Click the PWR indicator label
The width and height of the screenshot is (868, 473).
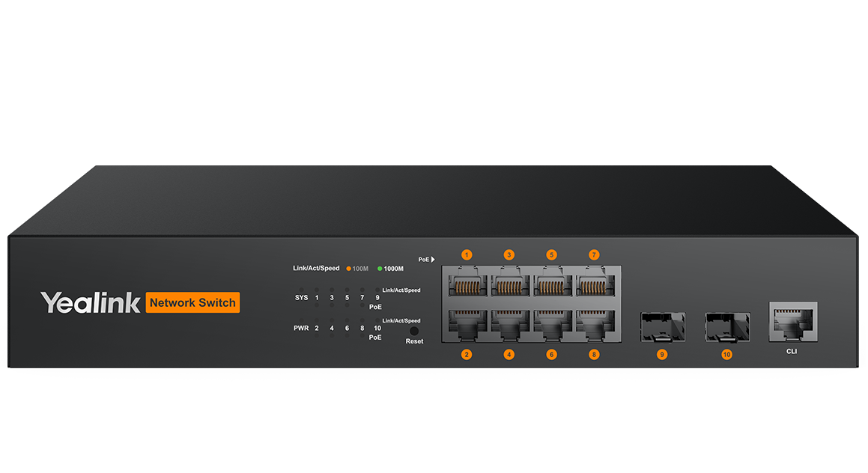pos(301,329)
